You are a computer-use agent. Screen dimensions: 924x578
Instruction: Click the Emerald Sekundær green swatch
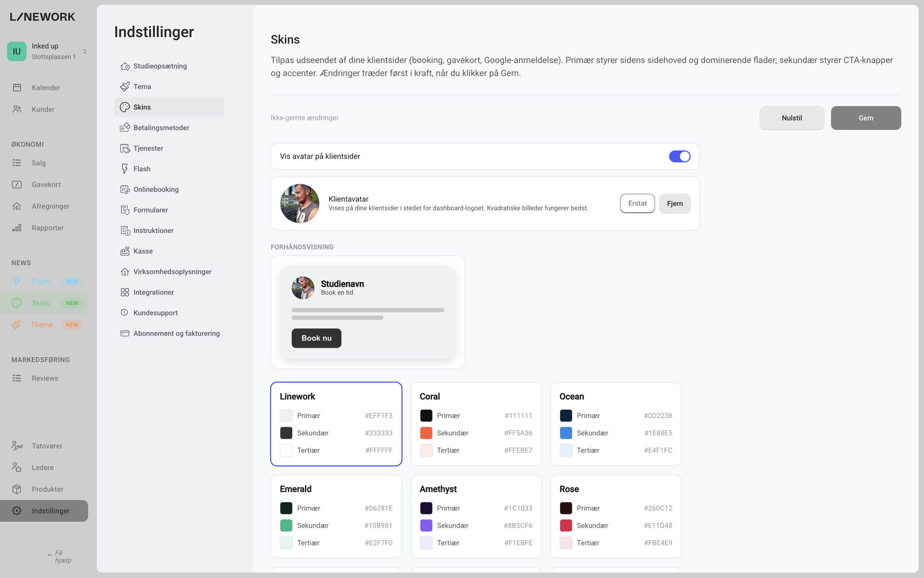pos(286,525)
